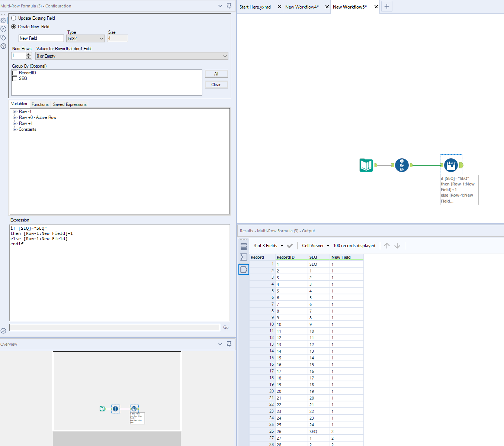504x446 pixels.
Task: Open the Configuration gear icon in the left sidebar
Action: pyautogui.click(x=3, y=20)
